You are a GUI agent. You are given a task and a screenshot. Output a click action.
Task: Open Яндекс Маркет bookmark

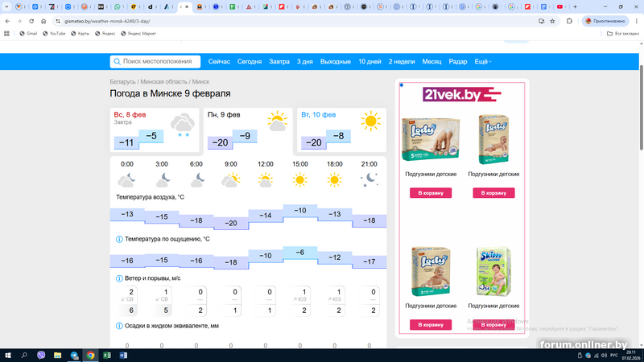(138, 34)
